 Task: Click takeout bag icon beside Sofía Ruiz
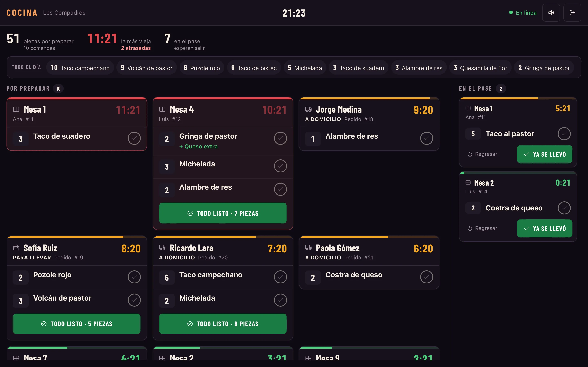coord(16,248)
